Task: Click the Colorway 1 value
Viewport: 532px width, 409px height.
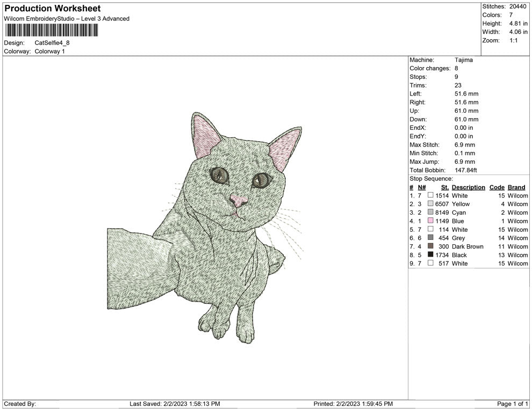Action: point(49,52)
